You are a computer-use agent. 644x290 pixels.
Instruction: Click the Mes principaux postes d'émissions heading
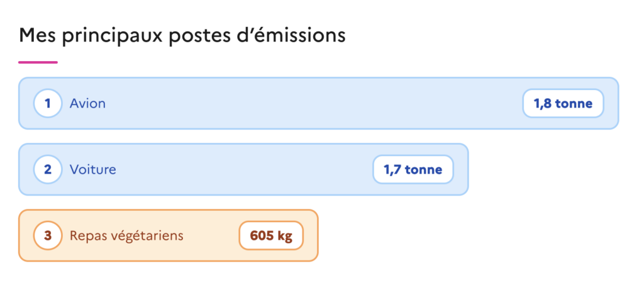pos(182,36)
